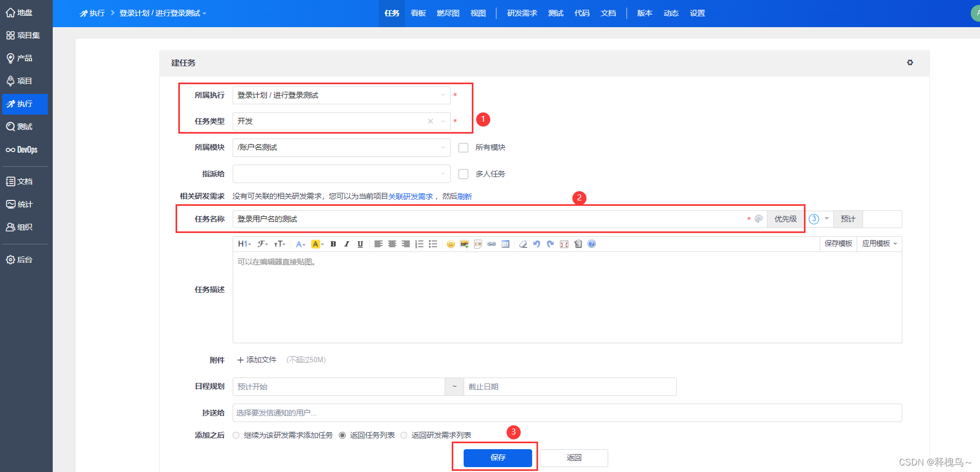Viewport: 980px width, 472px height.
Task: Open the 指派给 dropdown
Action: (341, 174)
